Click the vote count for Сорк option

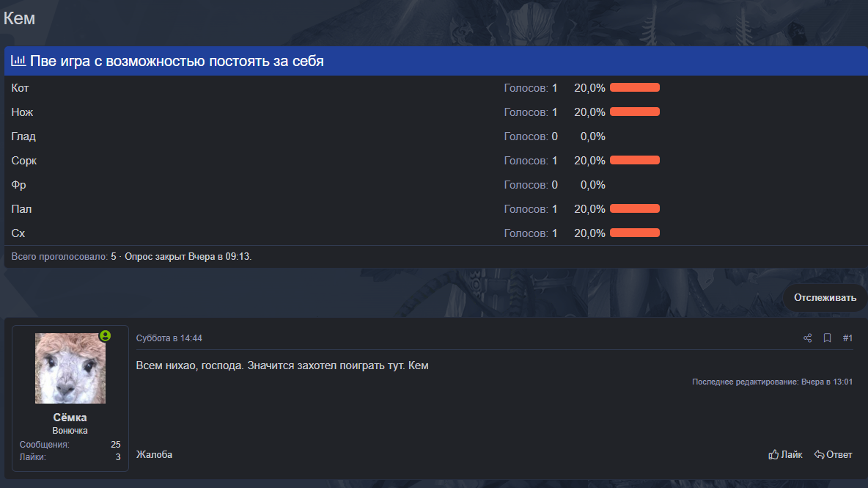click(554, 161)
